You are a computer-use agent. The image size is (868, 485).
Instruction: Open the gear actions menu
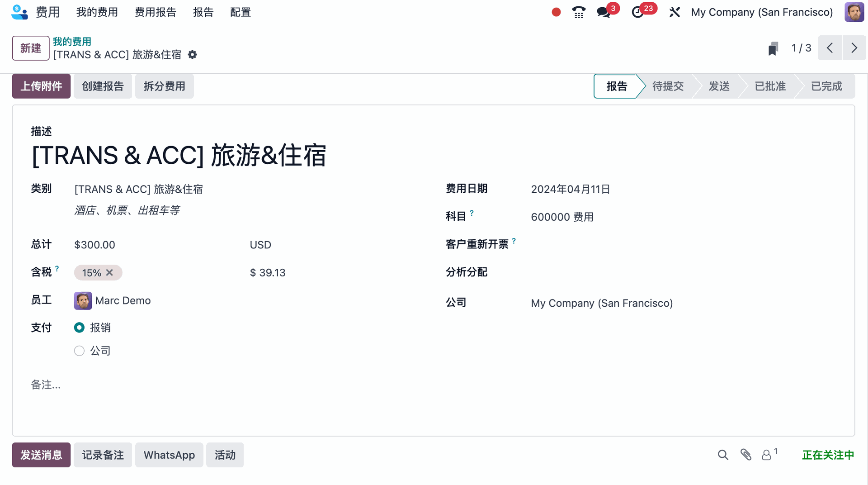[193, 55]
